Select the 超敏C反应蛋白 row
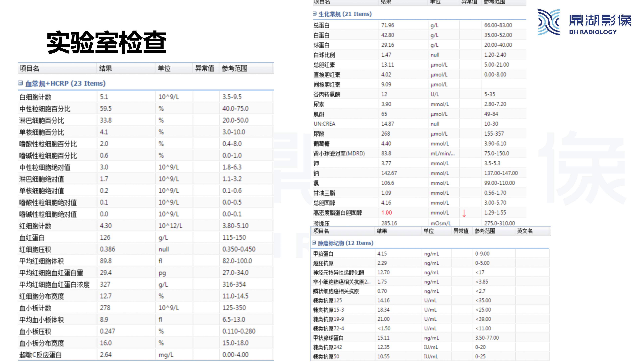This screenshot has height=362, width=644. (100, 354)
